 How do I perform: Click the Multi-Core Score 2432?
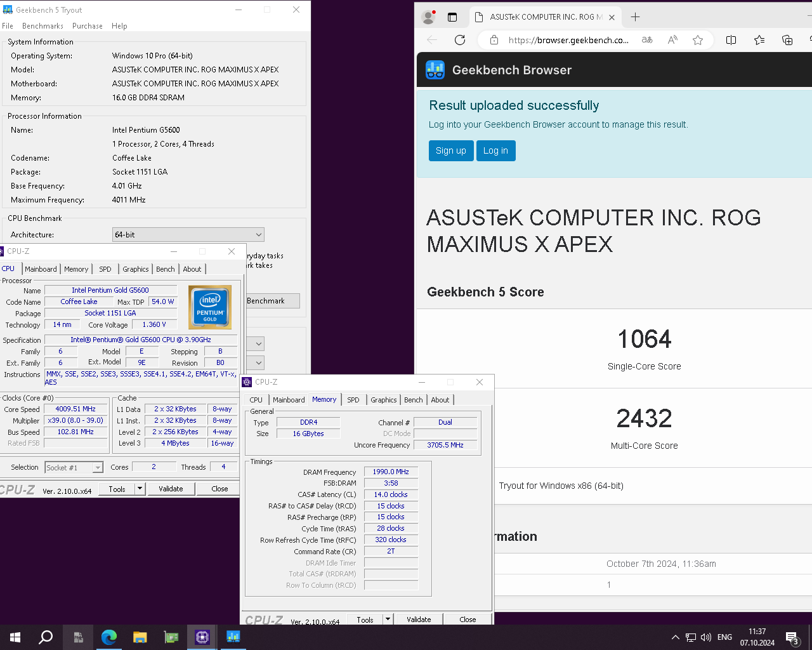pos(645,418)
